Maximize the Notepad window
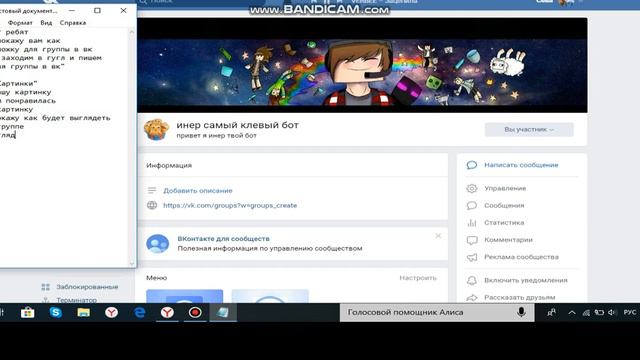Image resolution: width=640 pixels, height=360 pixels. coord(97,10)
